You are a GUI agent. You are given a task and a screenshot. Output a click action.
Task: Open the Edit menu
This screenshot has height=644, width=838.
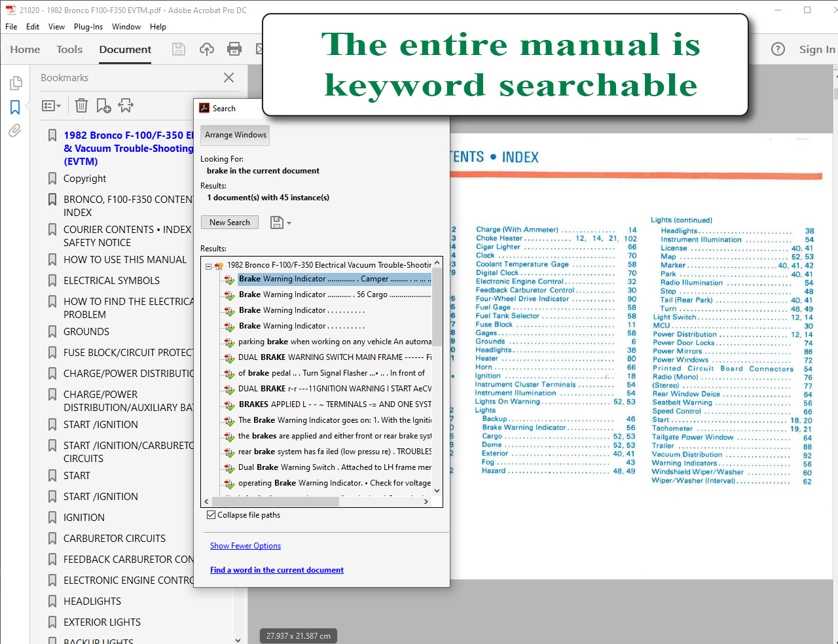point(33,27)
